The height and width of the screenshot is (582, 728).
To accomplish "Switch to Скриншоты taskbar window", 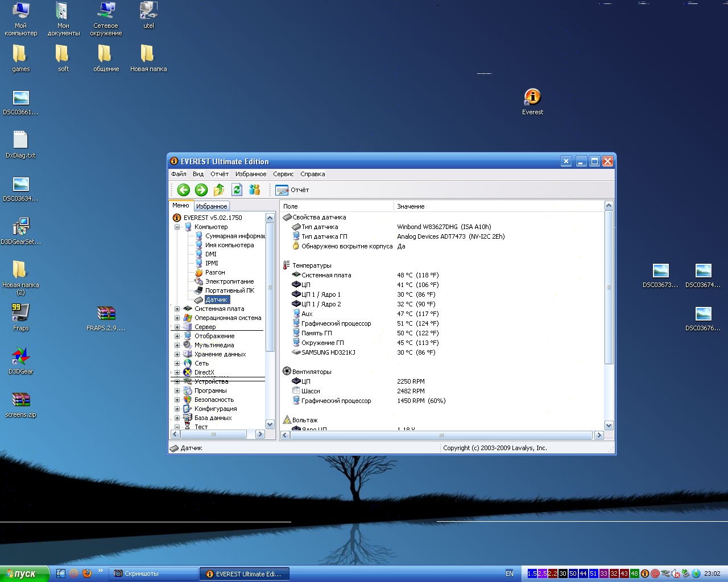I will click(x=153, y=573).
